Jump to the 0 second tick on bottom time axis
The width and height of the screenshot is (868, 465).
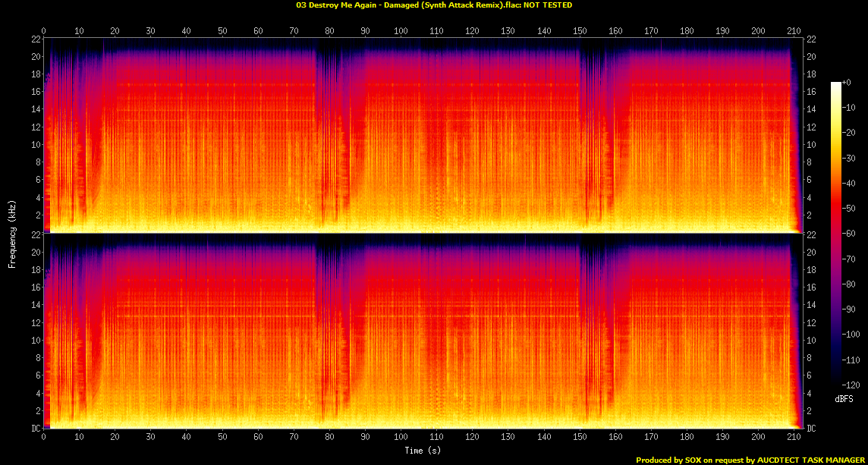44,438
